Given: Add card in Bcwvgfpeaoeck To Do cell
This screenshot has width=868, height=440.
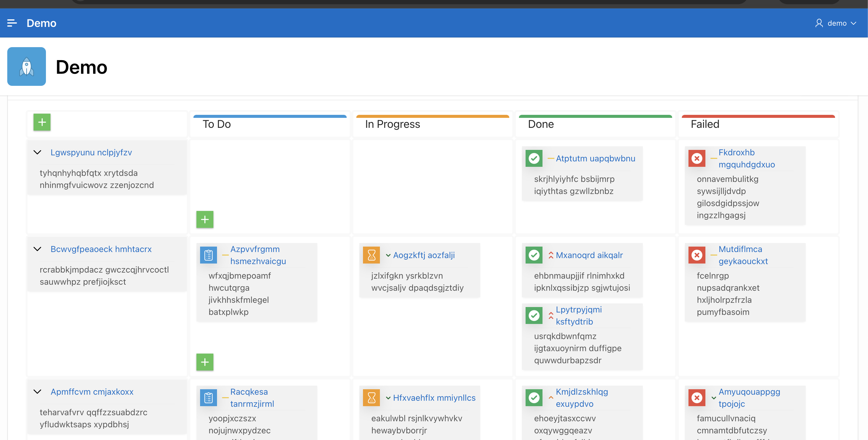Looking at the screenshot, I should pos(205,362).
